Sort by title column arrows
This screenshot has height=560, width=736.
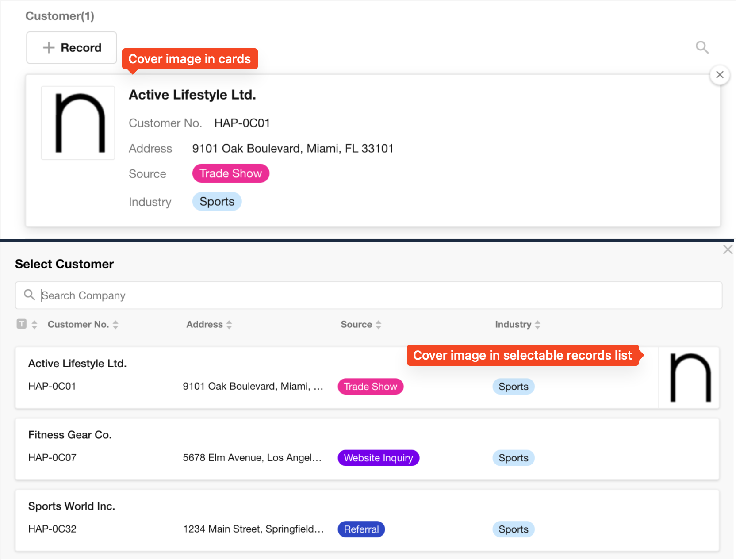tap(34, 325)
